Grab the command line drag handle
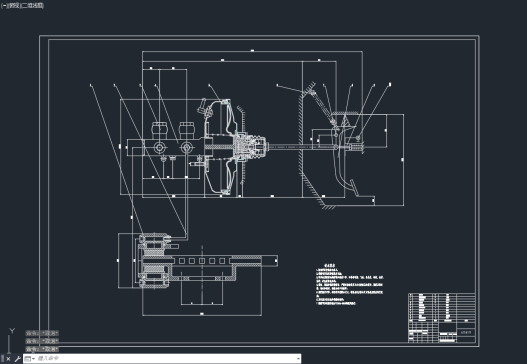 click(3, 359)
